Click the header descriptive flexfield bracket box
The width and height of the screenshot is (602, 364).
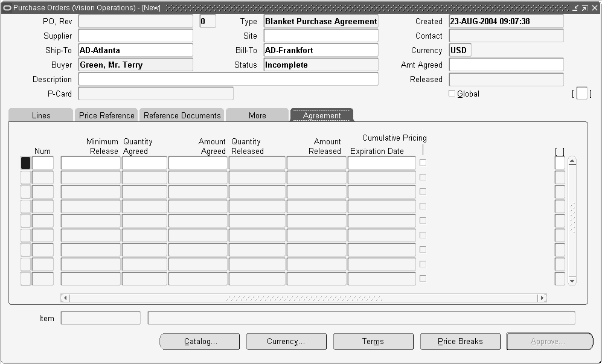point(582,94)
